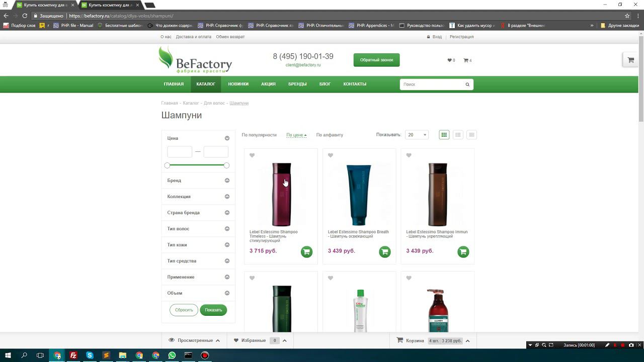Open АКЦИЯ in the nav menu

268,84
